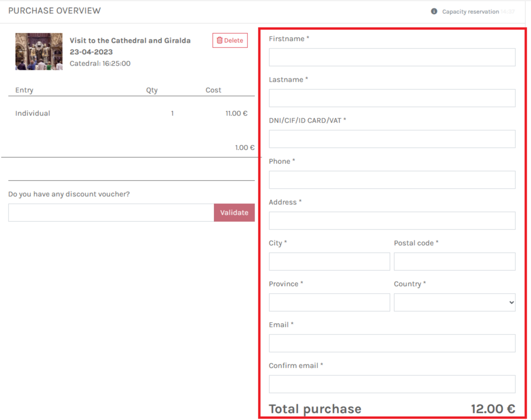The width and height of the screenshot is (531, 420).
Task: Click the 1.00 € fee value
Action: [245, 147]
